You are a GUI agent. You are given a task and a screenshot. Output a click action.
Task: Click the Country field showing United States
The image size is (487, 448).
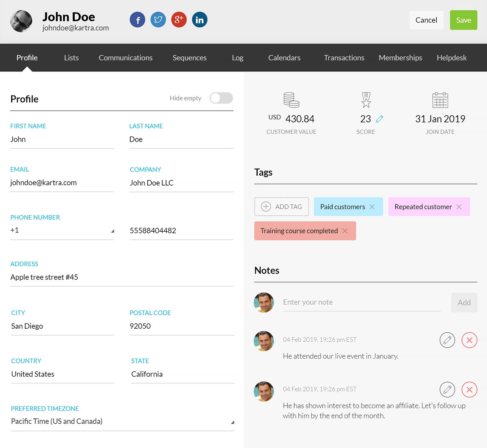coord(62,374)
